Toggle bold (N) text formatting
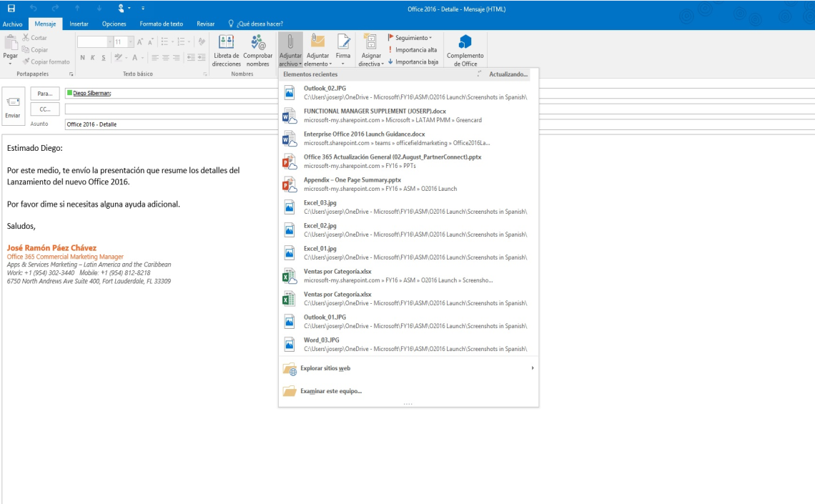 click(83, 58)
